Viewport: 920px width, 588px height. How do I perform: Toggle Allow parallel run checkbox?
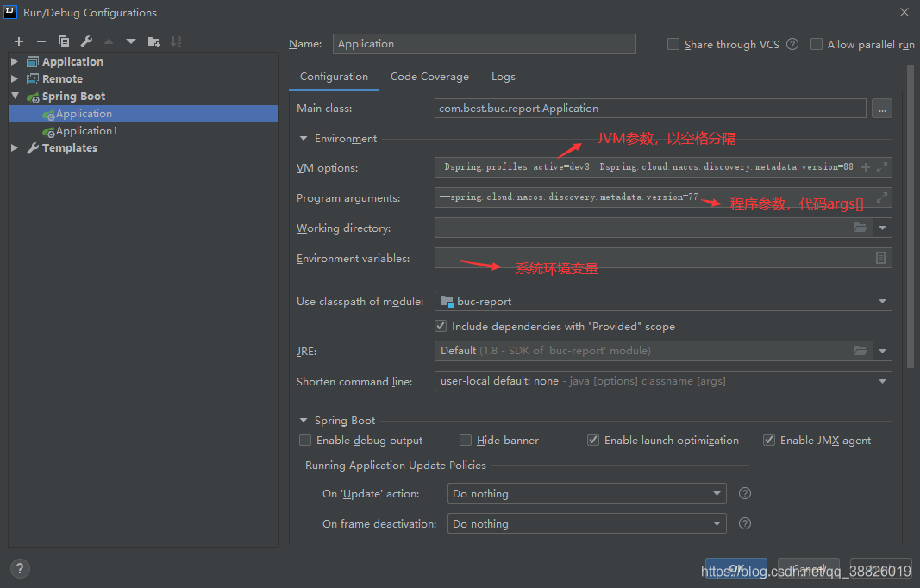[x=817, y=44]
